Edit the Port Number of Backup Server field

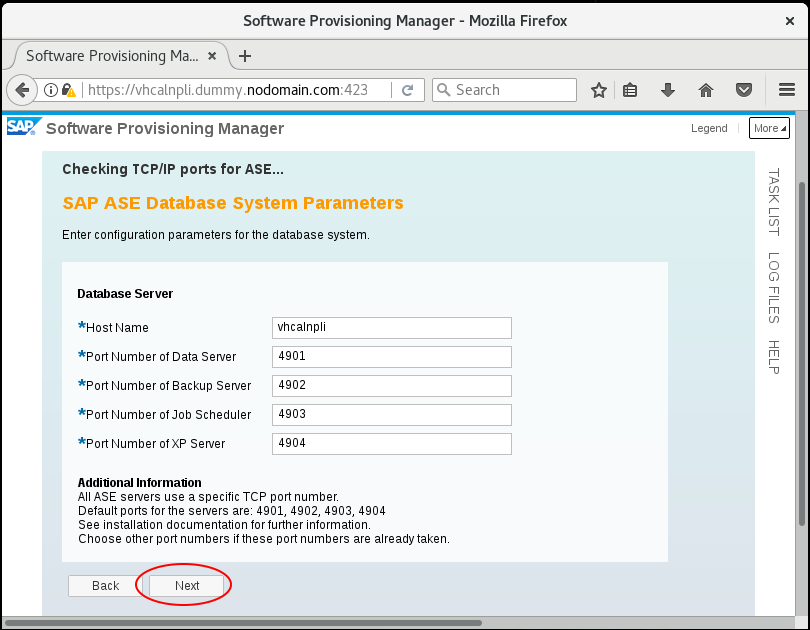click(x=392, y=386)
